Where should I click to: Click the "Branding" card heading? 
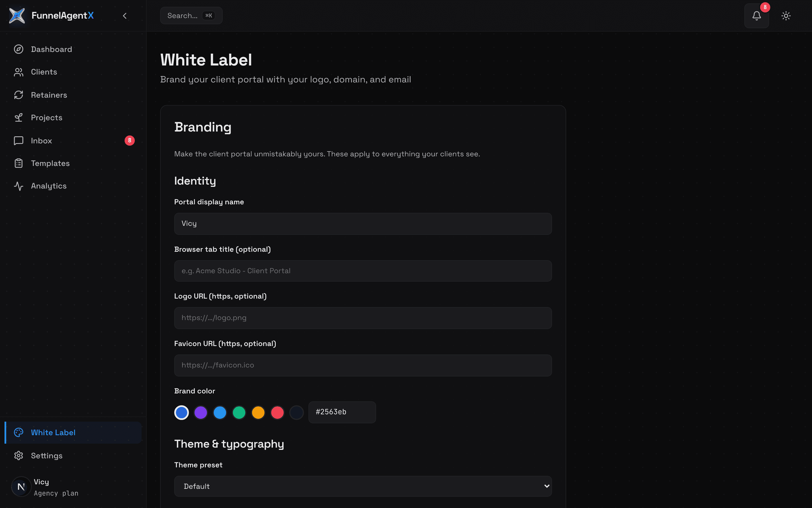coord(203,127)
